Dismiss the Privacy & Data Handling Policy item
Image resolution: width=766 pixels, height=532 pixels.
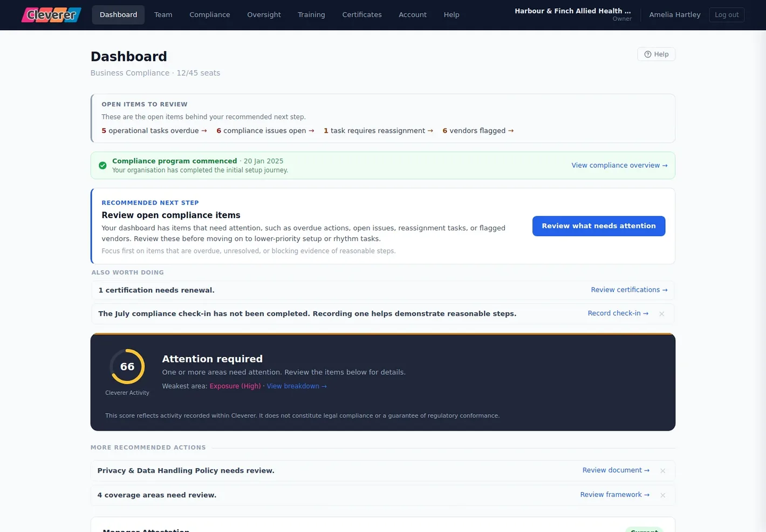pos(662,470)
